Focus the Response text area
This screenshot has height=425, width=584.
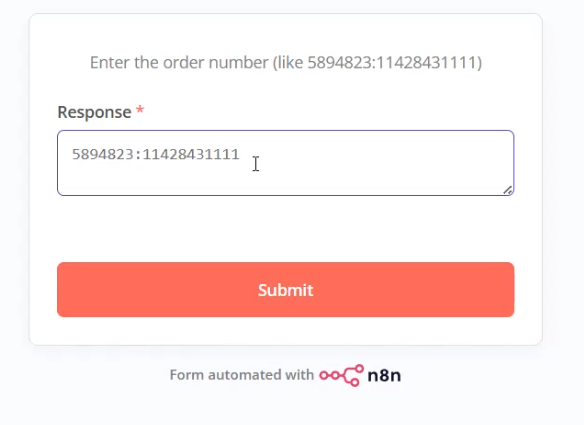[286, 163]
